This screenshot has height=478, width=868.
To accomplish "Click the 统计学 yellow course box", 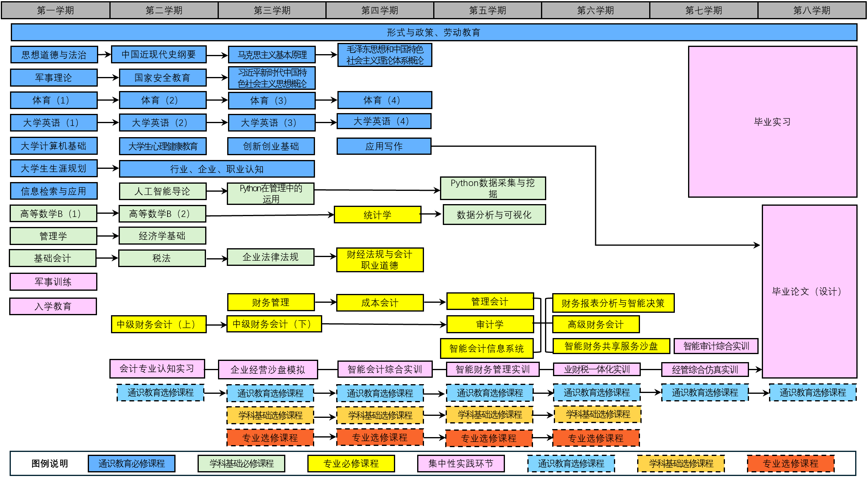I will pos(377,215).
